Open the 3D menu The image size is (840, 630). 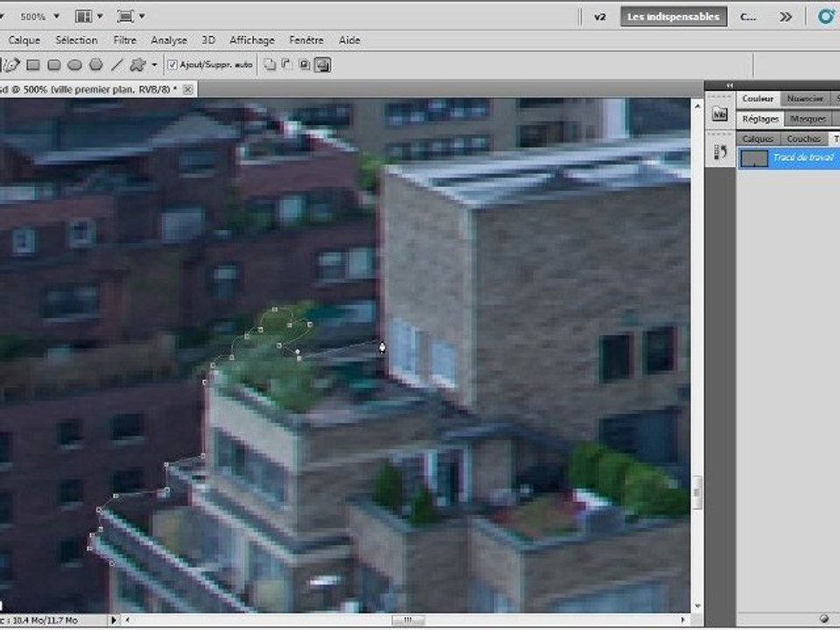point(208,40)
